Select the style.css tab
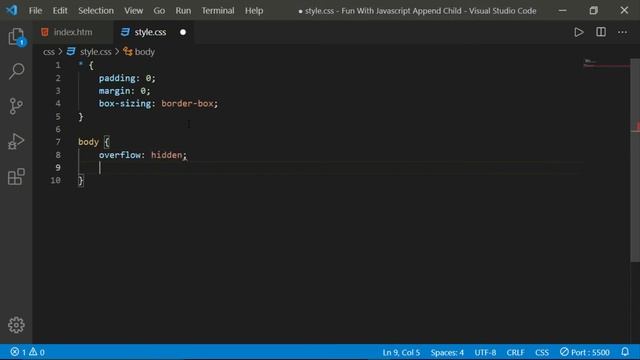Image resolution: width=640 pixels, height=360 pixels. (150, 32)
